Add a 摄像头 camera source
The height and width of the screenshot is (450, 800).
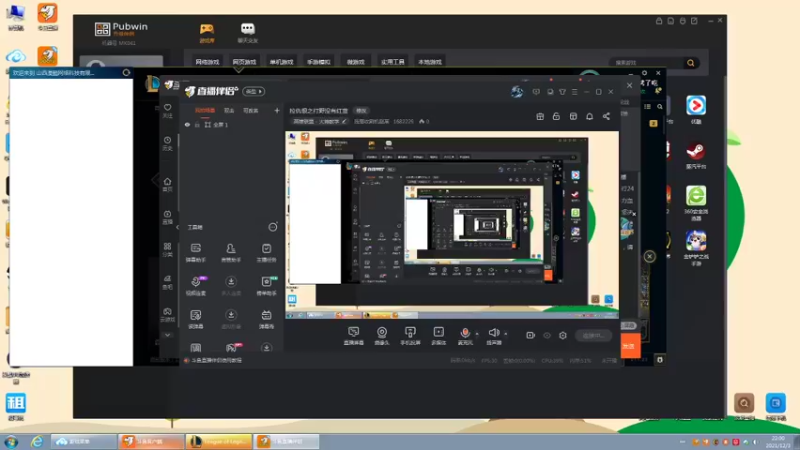click(382, 336)
